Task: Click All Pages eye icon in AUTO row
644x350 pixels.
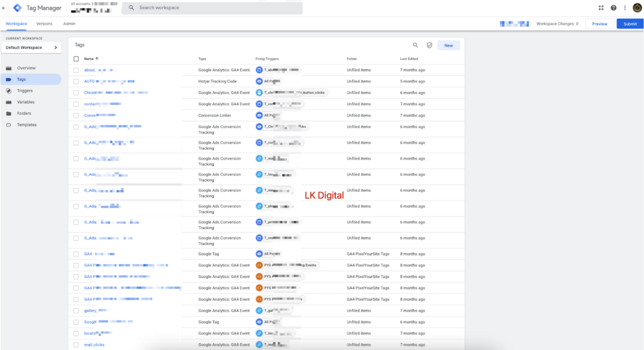Action: coord(259,81)
